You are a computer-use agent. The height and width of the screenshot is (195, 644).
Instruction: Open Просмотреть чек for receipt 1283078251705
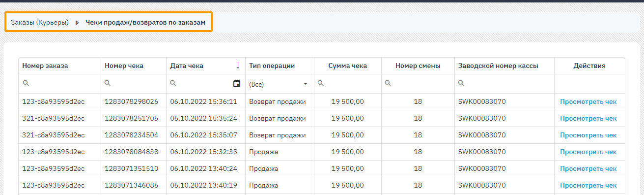coord(588,119)
